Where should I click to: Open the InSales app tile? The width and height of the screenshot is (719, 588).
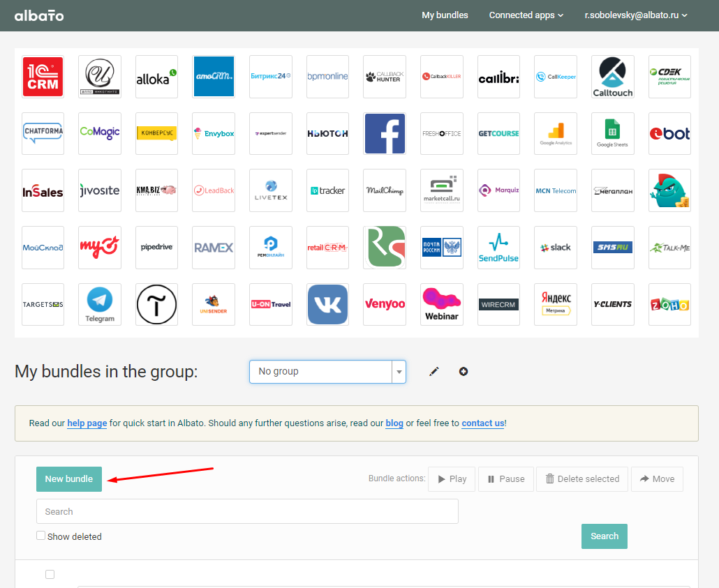43,190
